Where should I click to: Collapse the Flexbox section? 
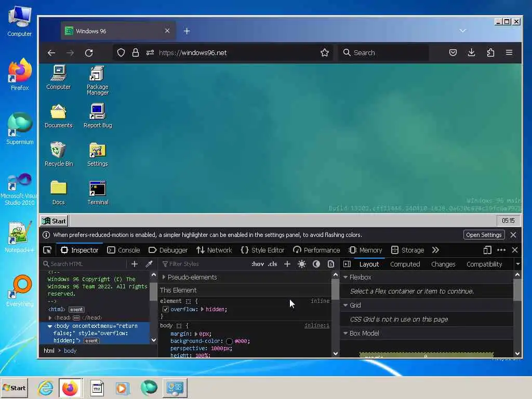coord(345,277)
